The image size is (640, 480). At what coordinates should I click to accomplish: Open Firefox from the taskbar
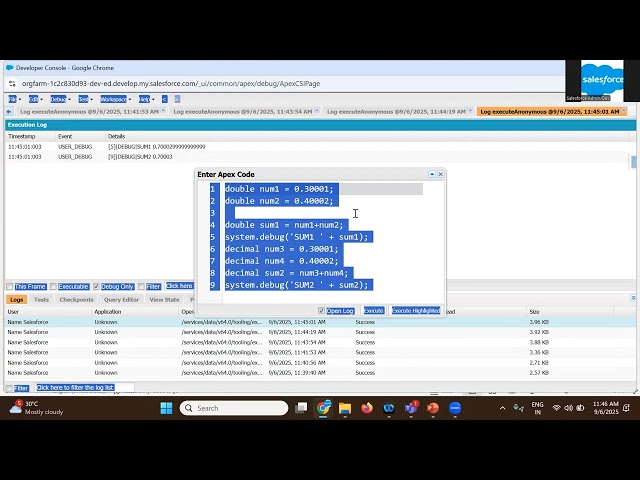(x=367, y=408)
